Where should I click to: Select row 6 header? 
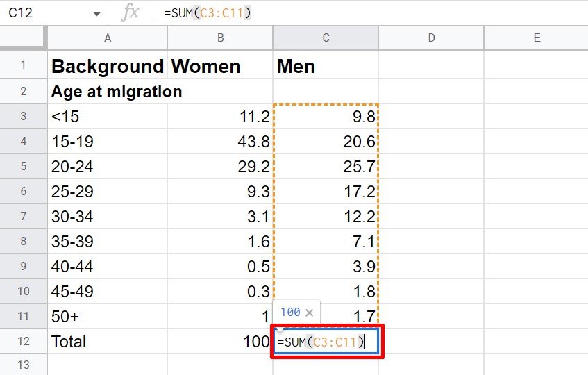pos(23,191)
